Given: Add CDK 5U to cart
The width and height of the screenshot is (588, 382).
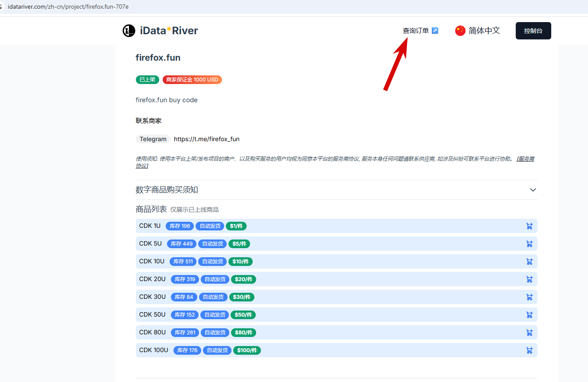Looking at the screenshot, I should (x=529, y=244).
